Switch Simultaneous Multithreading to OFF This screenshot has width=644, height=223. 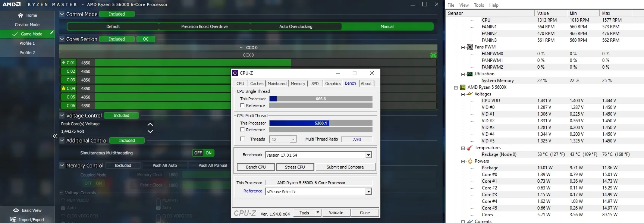coord(198,153)
